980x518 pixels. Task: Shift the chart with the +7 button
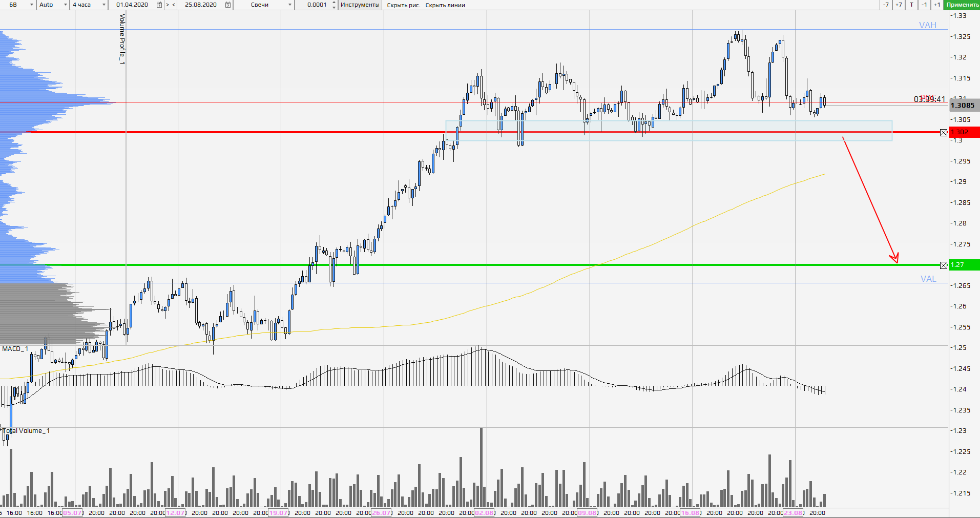tap(899, 5)
